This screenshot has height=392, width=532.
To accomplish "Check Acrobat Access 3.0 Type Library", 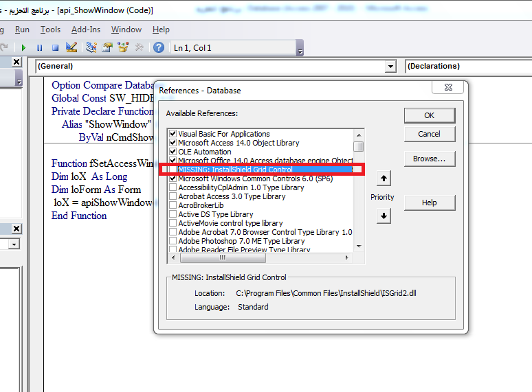I will click(x=173, y=196).
